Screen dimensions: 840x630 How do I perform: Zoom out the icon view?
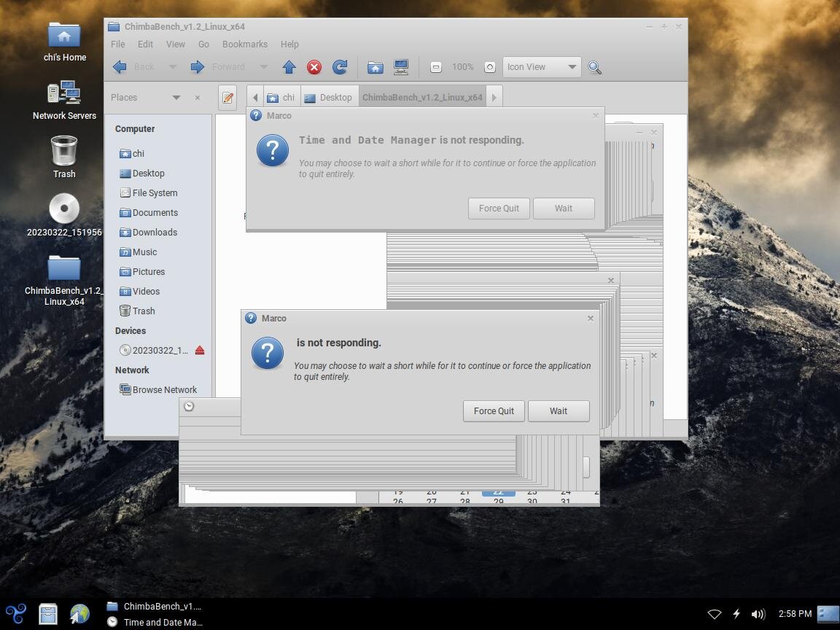[435, 66]
